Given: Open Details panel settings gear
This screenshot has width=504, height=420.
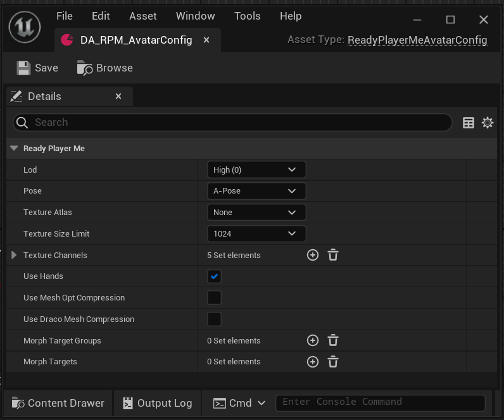Looking at the screenshot, I should pyautogui.click(x=488, y=123).
